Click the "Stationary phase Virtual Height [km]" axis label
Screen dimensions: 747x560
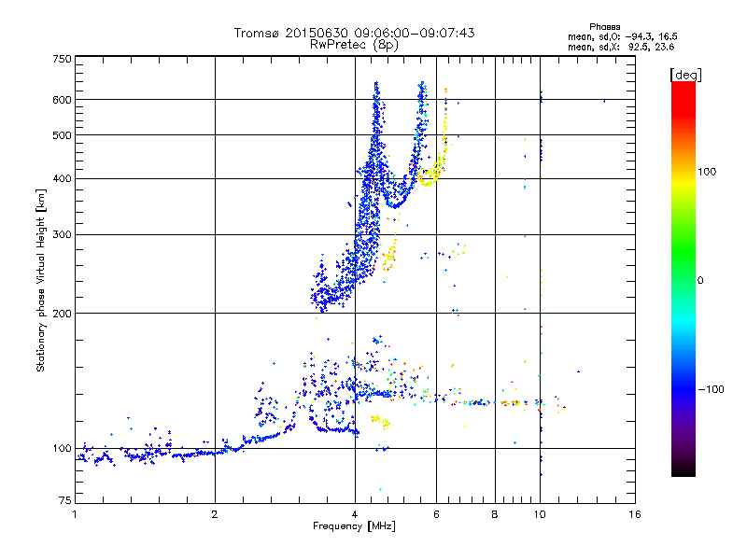click(x=41, y=280)
